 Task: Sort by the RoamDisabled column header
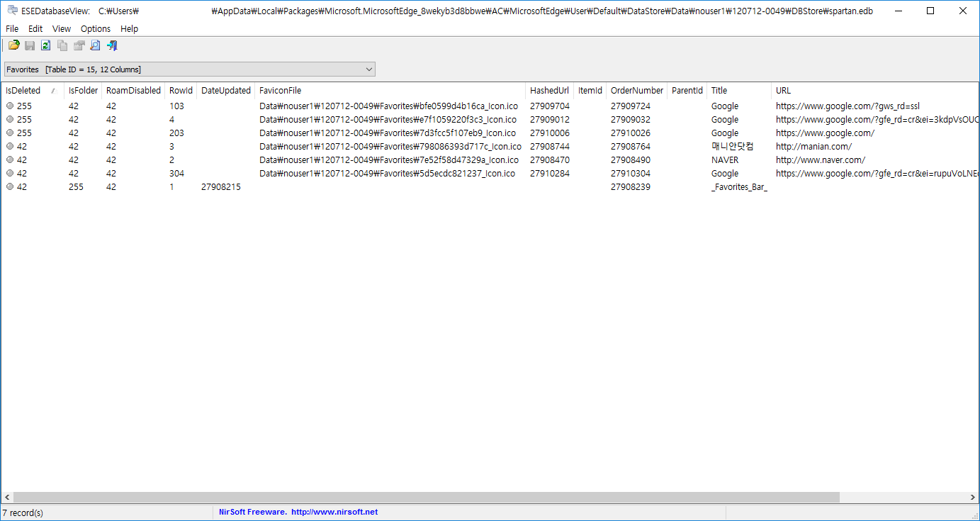click(133, 90)
